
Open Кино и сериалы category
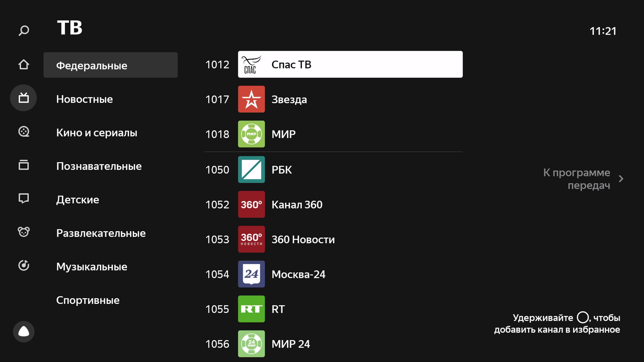(97, 133)
